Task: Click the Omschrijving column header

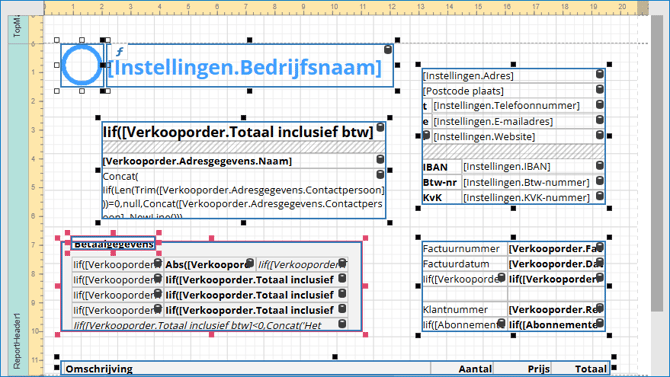Action: (x=99, y=368)
